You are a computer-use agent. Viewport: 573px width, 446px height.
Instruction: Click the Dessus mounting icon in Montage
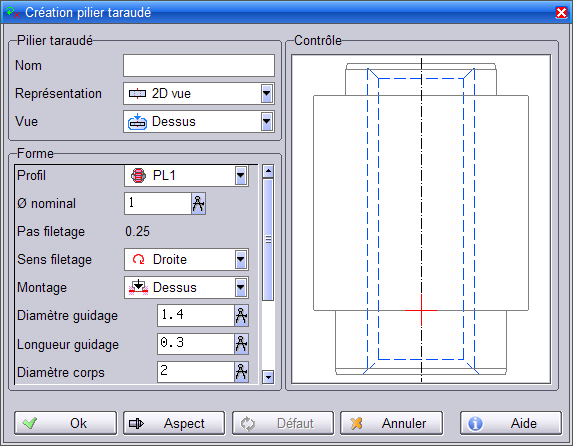(138, 287)
